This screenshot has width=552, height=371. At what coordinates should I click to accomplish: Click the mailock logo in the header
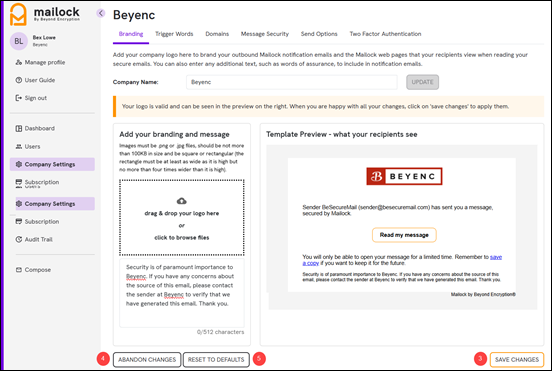click(x=45, y=14)
